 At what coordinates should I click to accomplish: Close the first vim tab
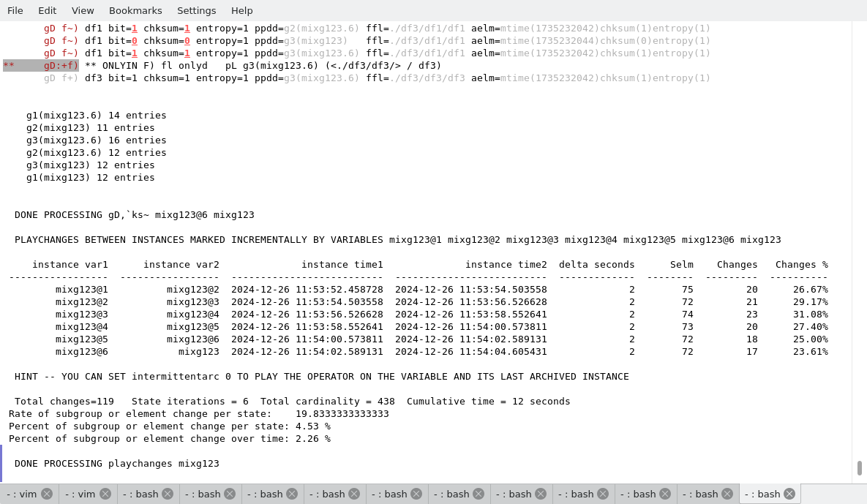(47, 494)
